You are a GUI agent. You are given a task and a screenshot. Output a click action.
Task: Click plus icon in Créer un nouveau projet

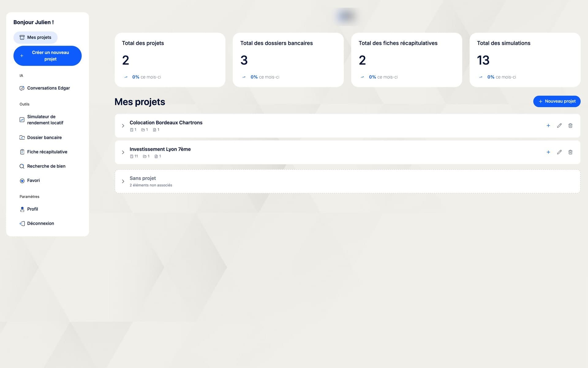(x=22, y=56)
